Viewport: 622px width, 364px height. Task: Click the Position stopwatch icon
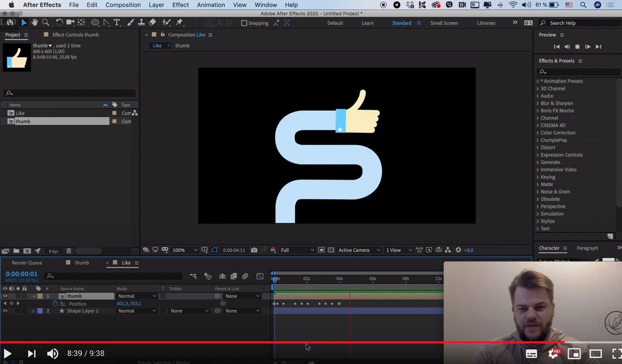(x=55, y=304)
